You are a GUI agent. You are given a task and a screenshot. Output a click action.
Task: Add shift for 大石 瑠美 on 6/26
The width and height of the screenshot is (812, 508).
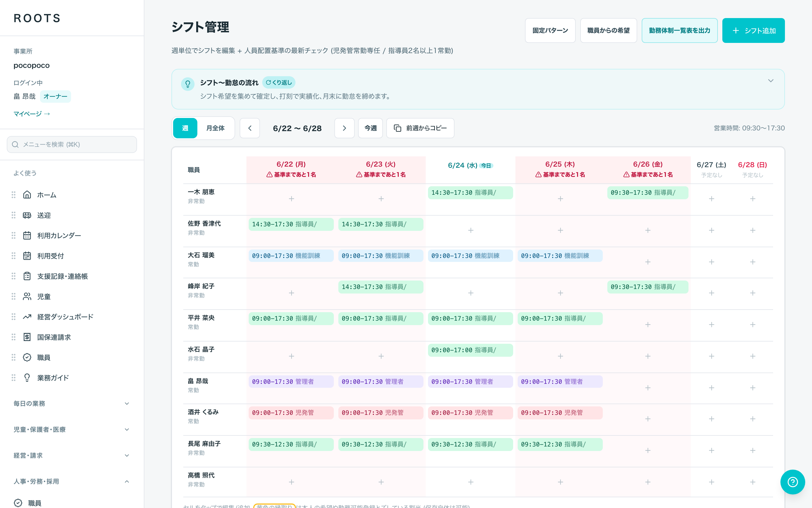pos(648,262)
